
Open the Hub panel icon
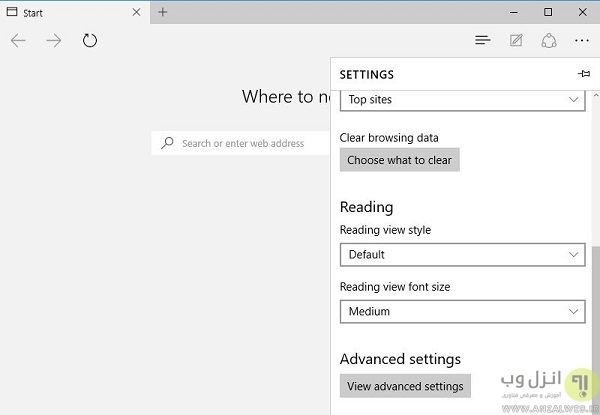(483, 41)
